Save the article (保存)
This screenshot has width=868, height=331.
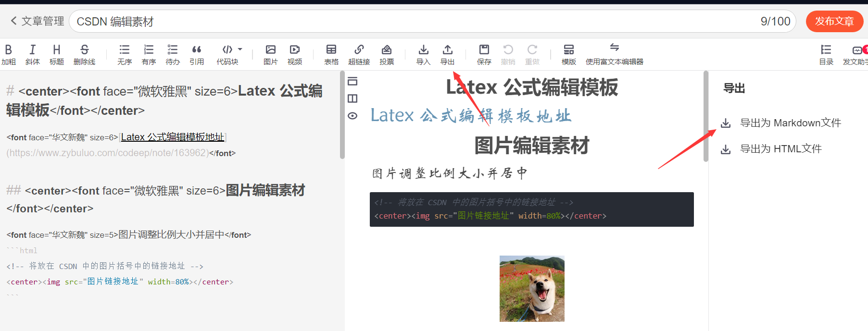[x=484, y=54]
